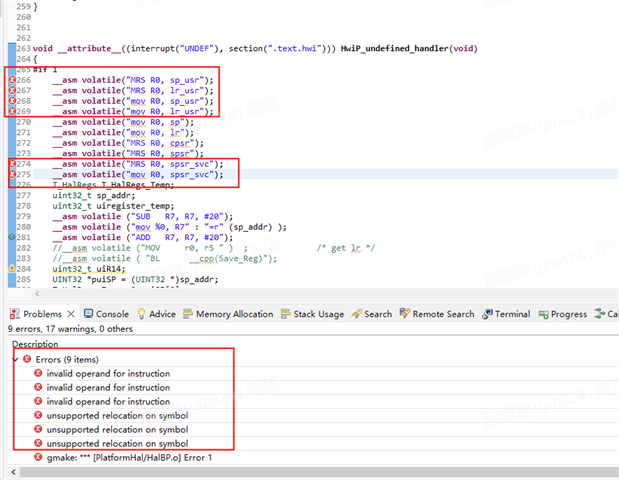This screenshot has height=480, width=619.
Task: Click the error marker on line 268
Action: (x=12, y=101)
